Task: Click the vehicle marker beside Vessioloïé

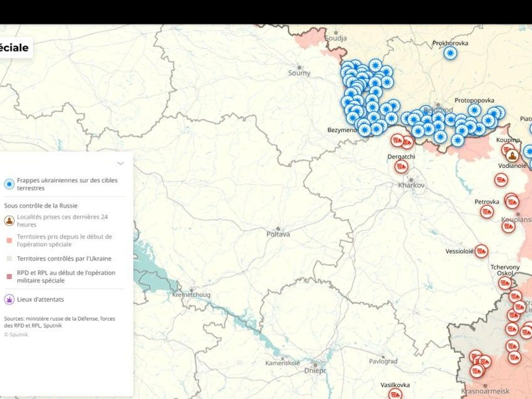Action: [481, 251]
